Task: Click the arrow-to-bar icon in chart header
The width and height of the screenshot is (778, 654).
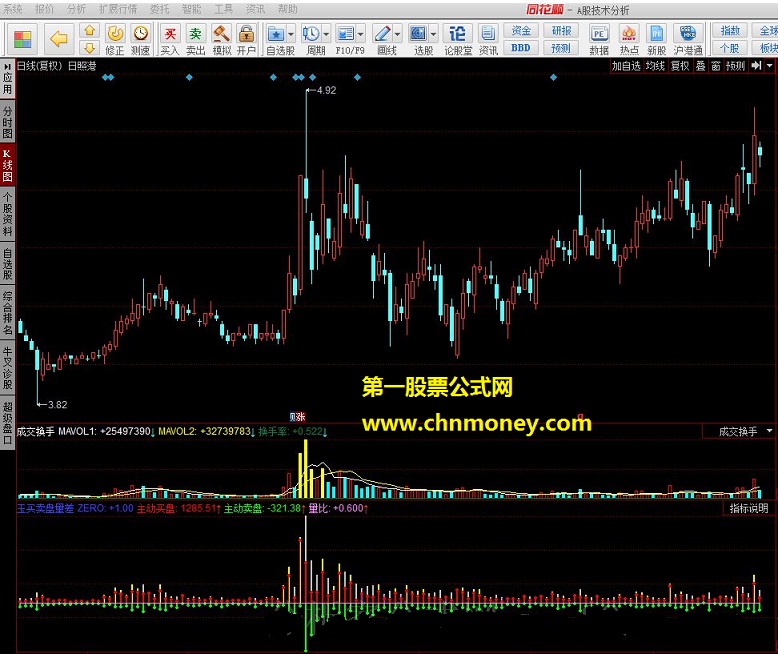Action: [756, 65]
